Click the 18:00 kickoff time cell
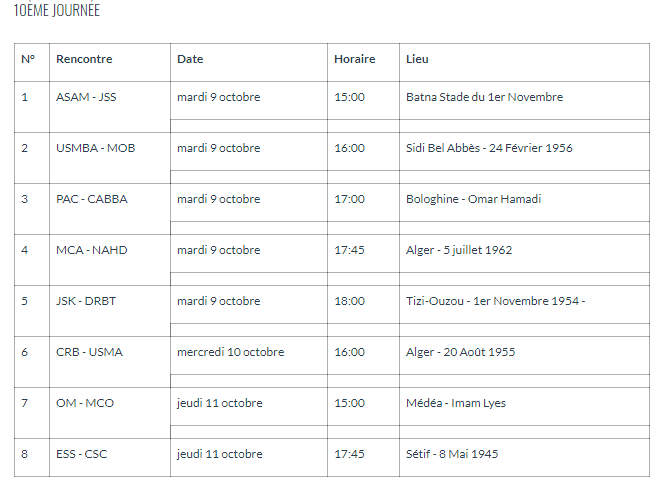 click(349, 301)
